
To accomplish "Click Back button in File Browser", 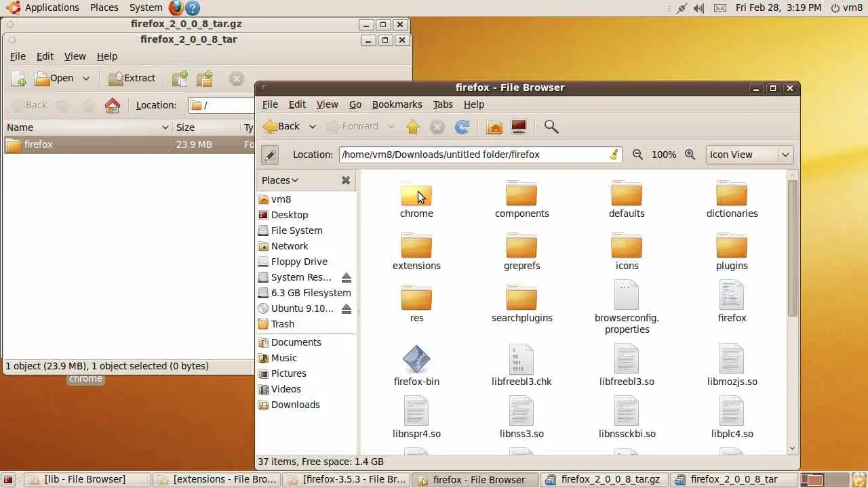I will pos(281,127).
